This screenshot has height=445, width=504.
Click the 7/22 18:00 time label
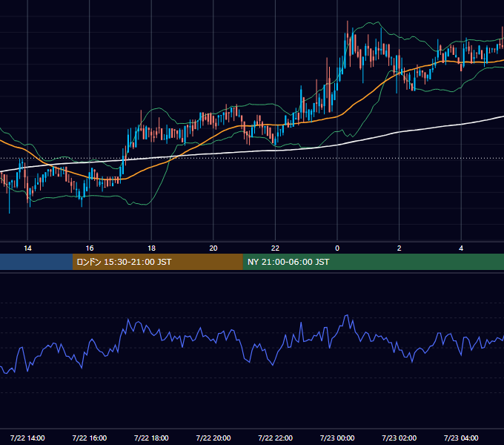click(x=151, y=438)
